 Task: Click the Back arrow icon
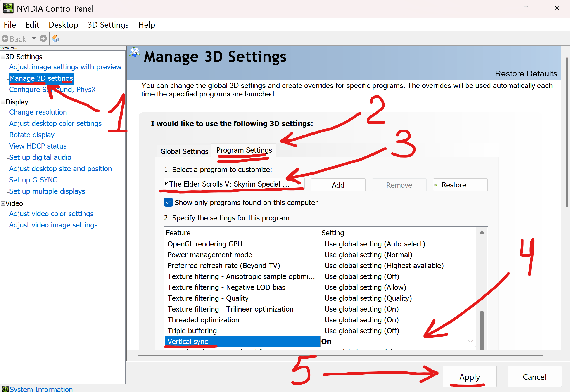(5, 39)
